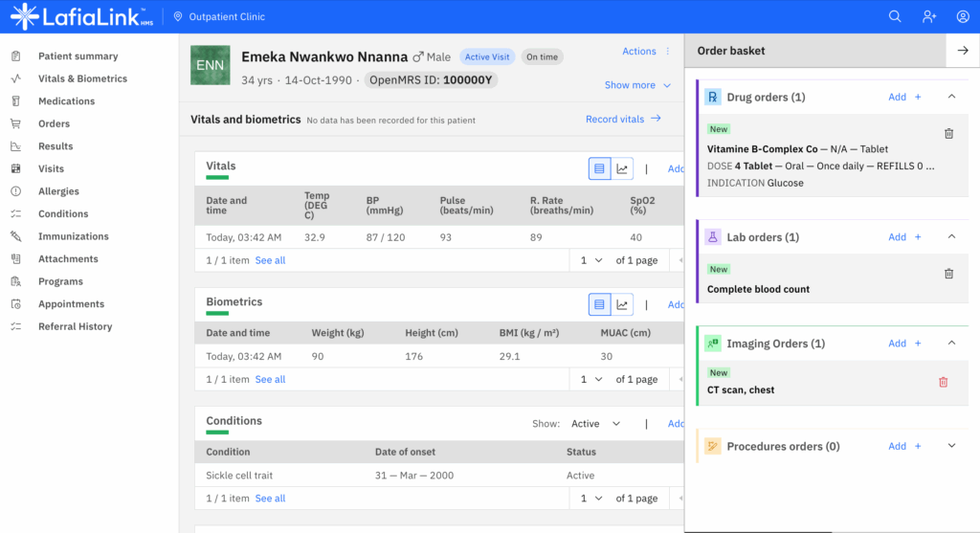Open the patient Actions overflow menu
Screen dimensions: 980x533
[667, 52]
